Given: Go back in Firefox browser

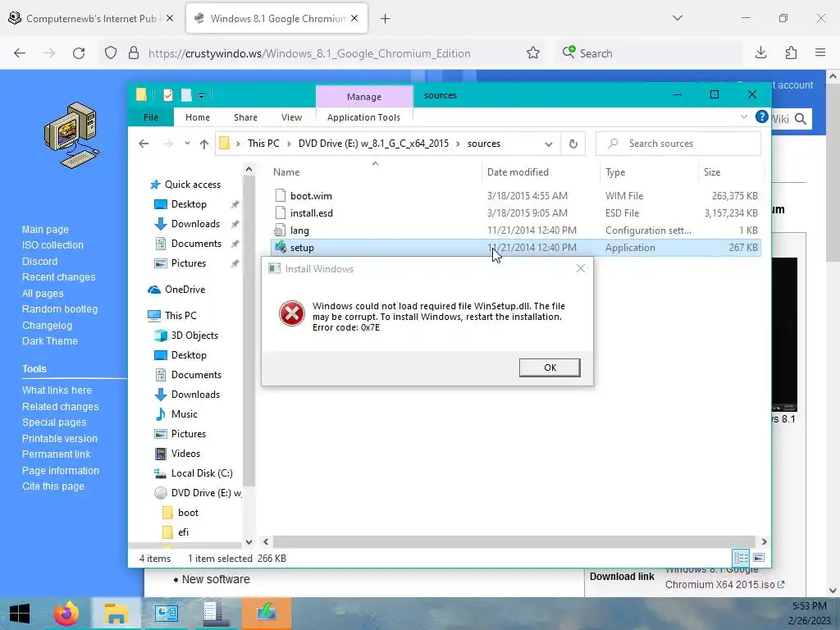Looking at the screenshot, I should (20, 53).
